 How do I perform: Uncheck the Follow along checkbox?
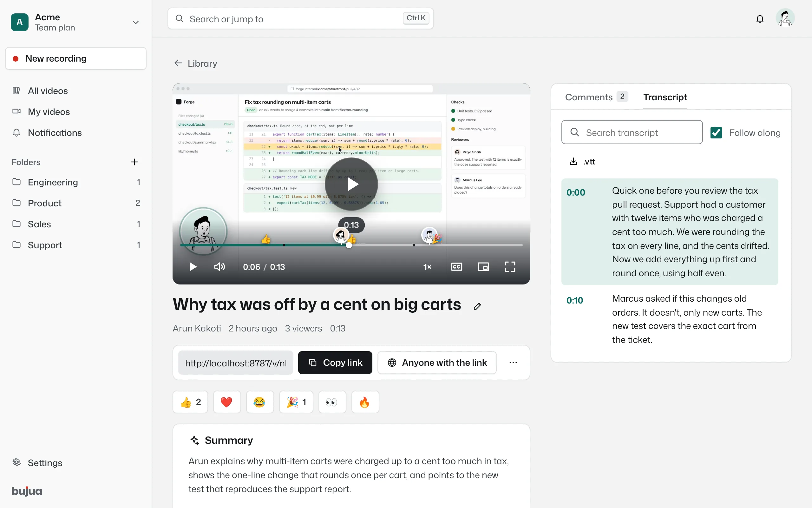point(716,133)
